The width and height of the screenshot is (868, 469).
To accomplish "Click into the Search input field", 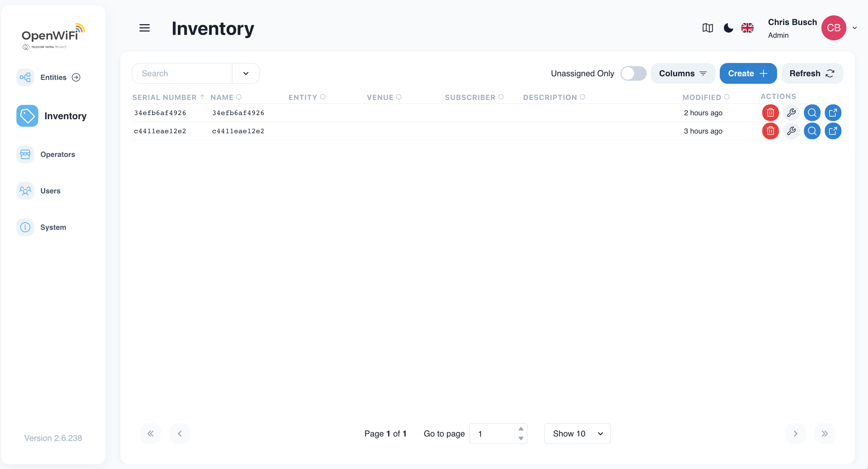I will (182, 73).
